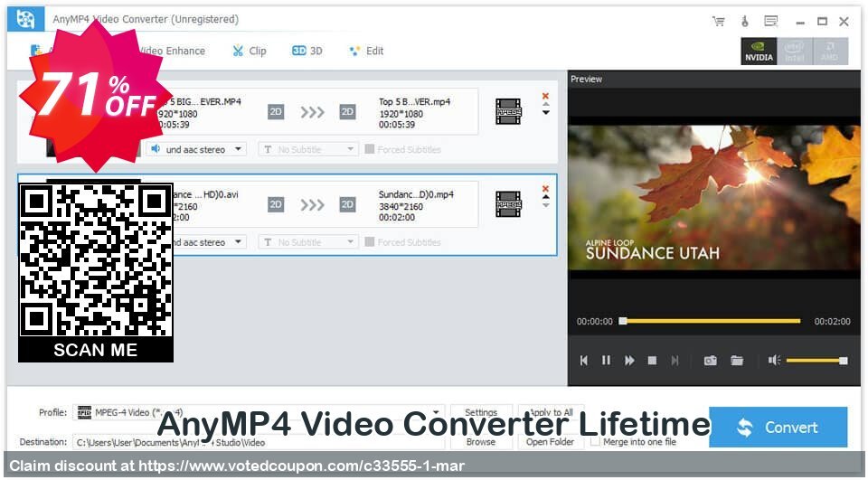Click output 2D icon in Sundanc...D)0.mp4 row
This screenshot has width=868, height=480.
[x=347, y=204]
